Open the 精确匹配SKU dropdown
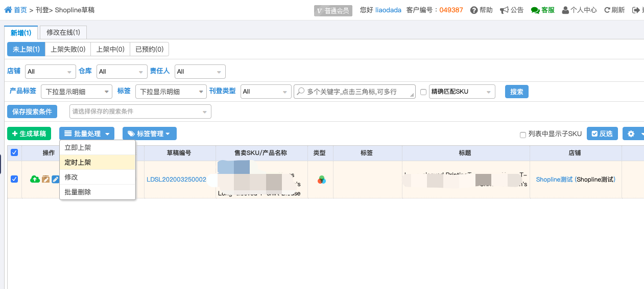This screenshot has height=289, width=644. (x=462, y=92)
